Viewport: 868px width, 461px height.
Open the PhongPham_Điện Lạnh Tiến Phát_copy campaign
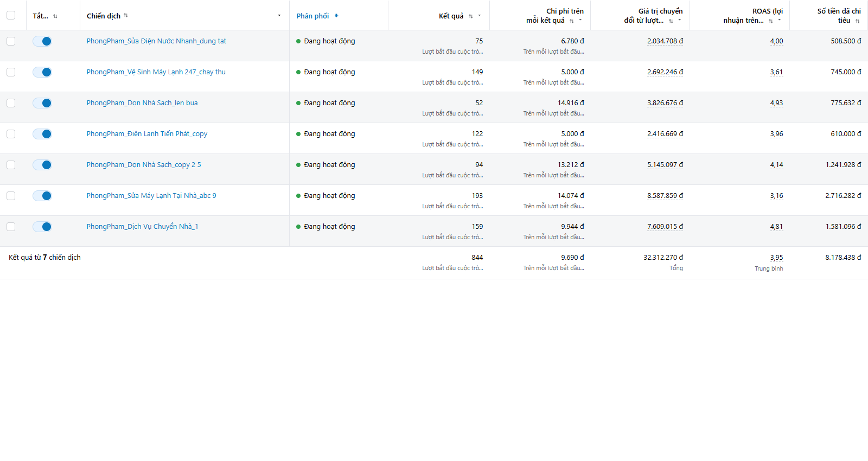[147, 134]
